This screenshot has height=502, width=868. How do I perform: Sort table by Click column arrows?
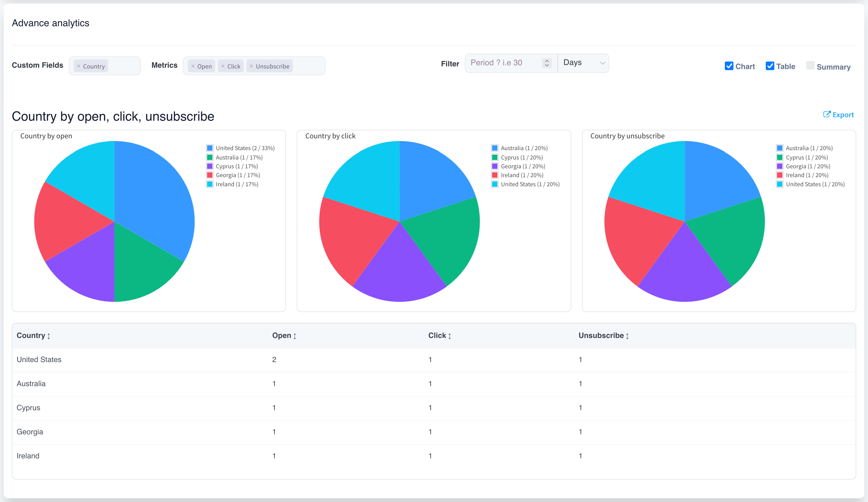pos(450,336)
